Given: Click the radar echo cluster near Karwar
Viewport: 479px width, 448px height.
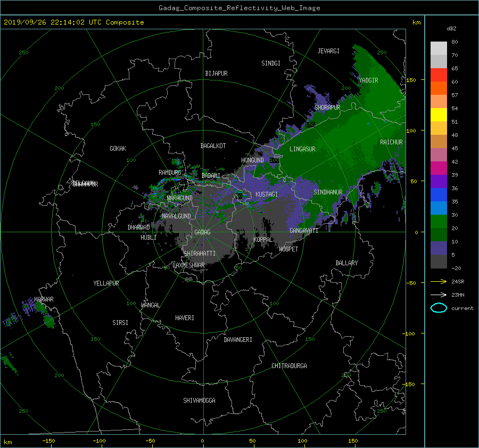Looking at the screenshot, I should pyautogui.click(x=40, y=312).
